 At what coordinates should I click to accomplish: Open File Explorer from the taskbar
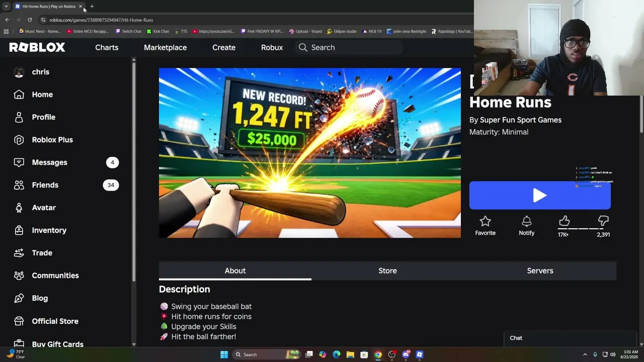350,354
